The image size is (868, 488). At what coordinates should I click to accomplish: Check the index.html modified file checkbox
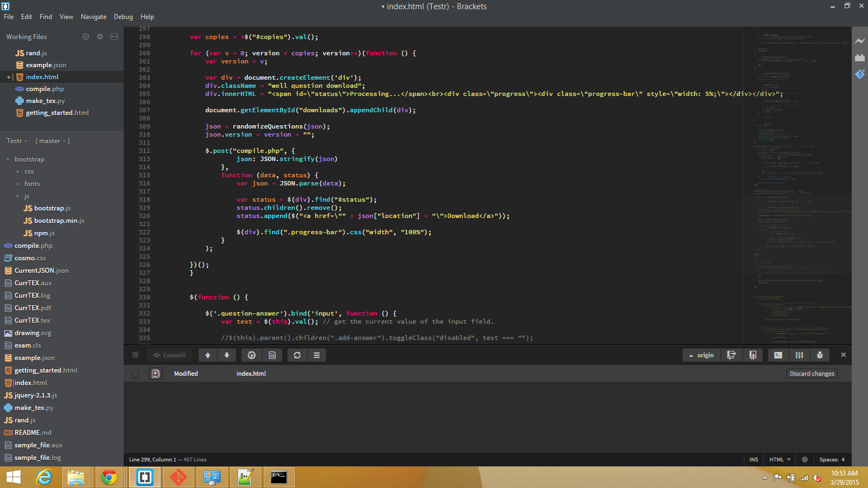point(136,374)
